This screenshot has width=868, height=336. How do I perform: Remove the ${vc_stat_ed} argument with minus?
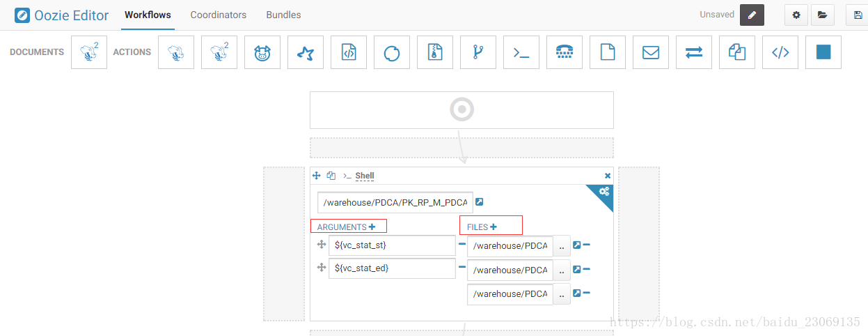(462, 267)
